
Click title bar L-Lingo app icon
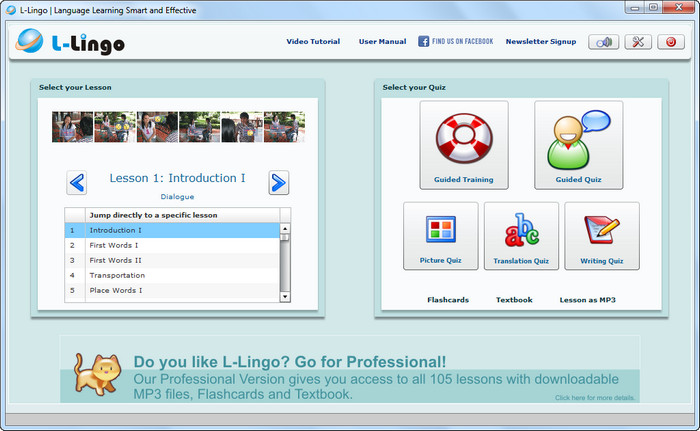[x=11, y=10]
